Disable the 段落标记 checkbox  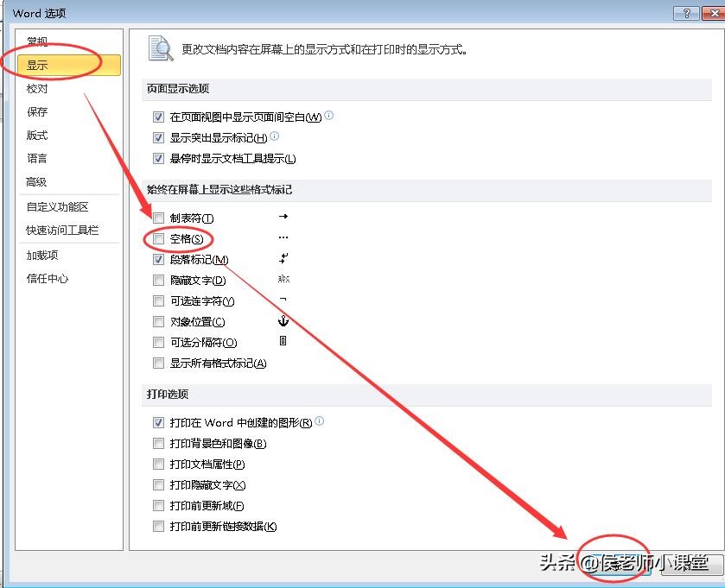[x=158, y=259]
